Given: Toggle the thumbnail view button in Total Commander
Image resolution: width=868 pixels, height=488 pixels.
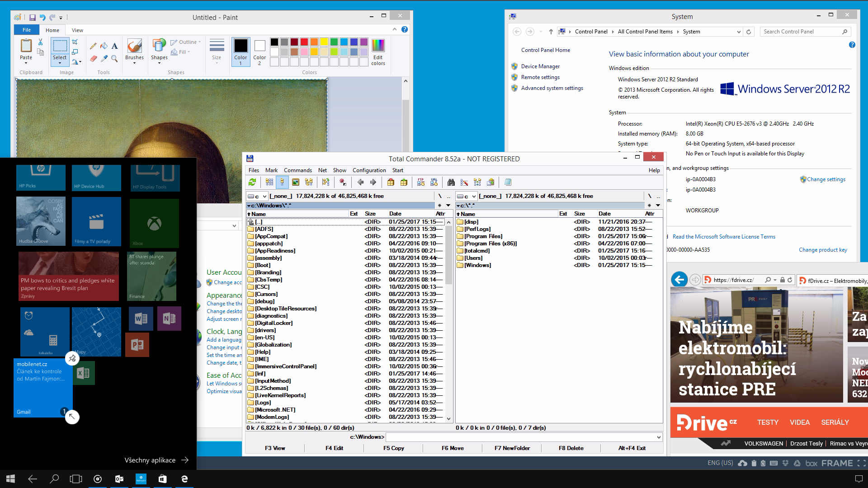Looking at the screenshot, I should tap(296, 182).
